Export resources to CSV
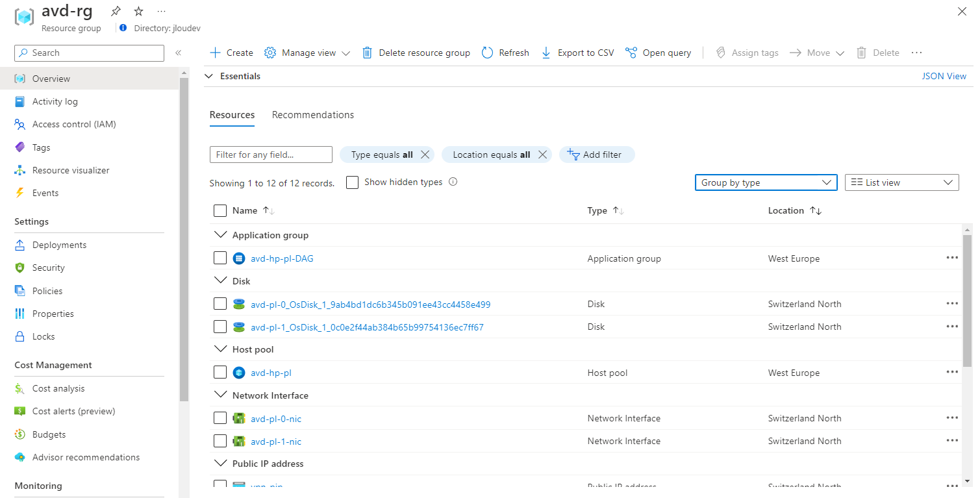Viewport: 980px width, 498px height. pyautogui.click(x=577, y=53)
